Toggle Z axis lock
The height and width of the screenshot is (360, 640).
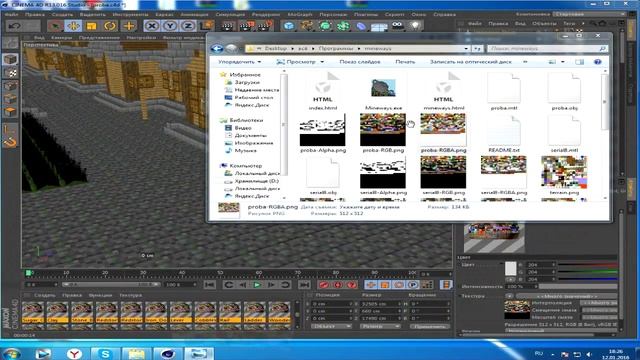point(188,26)
